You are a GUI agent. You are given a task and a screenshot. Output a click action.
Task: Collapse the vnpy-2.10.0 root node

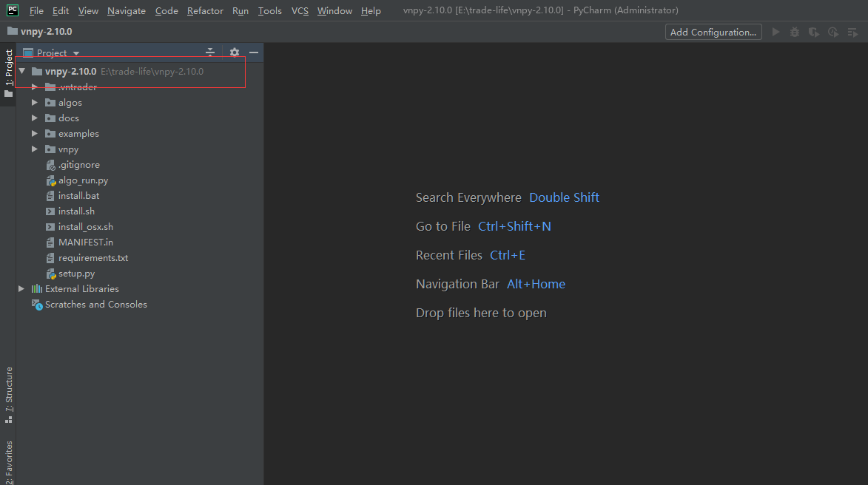coord(22,71)
